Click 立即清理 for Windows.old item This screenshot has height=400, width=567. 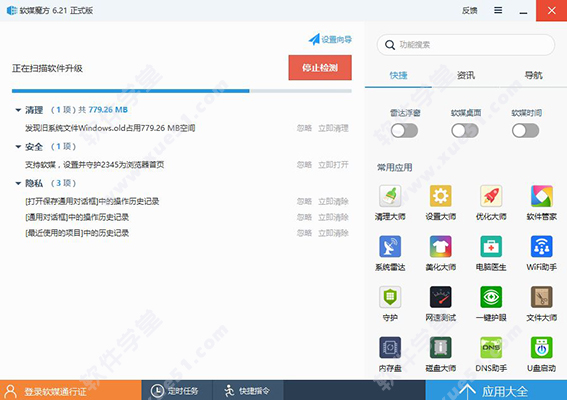(333, 128)
